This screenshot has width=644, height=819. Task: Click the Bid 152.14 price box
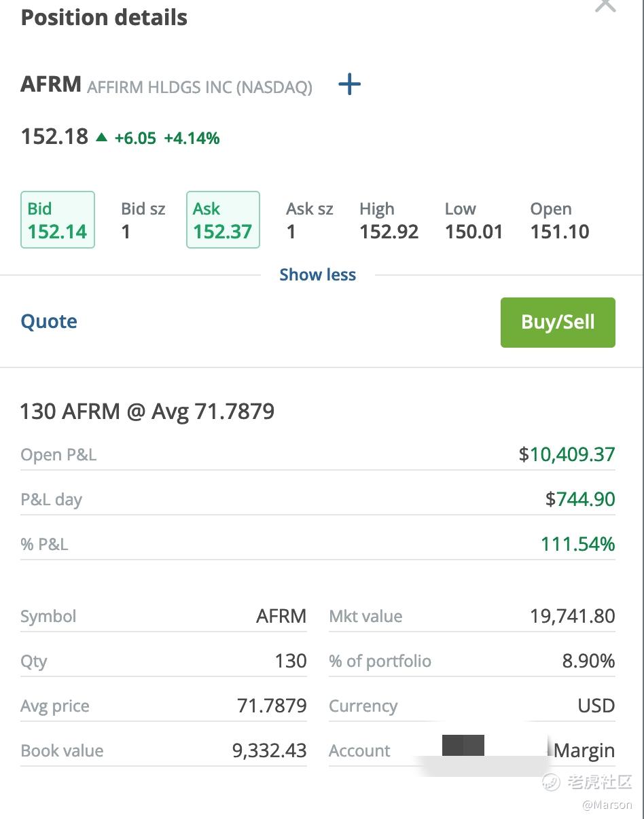(x=58, y=220)
